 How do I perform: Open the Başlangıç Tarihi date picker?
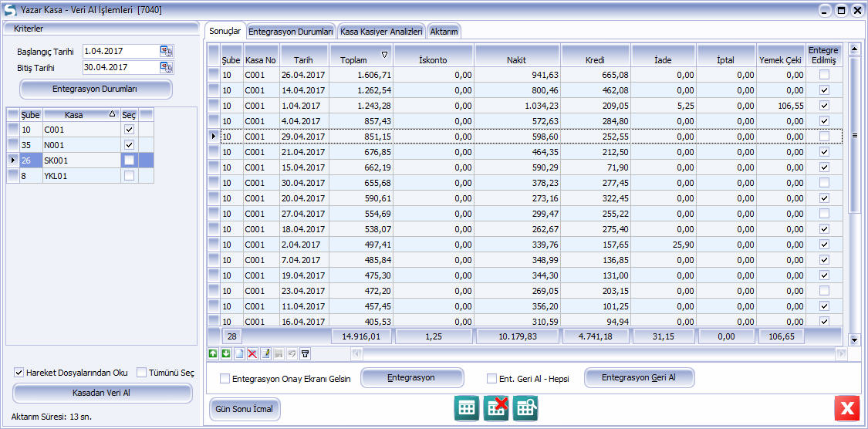pos(166,51)
